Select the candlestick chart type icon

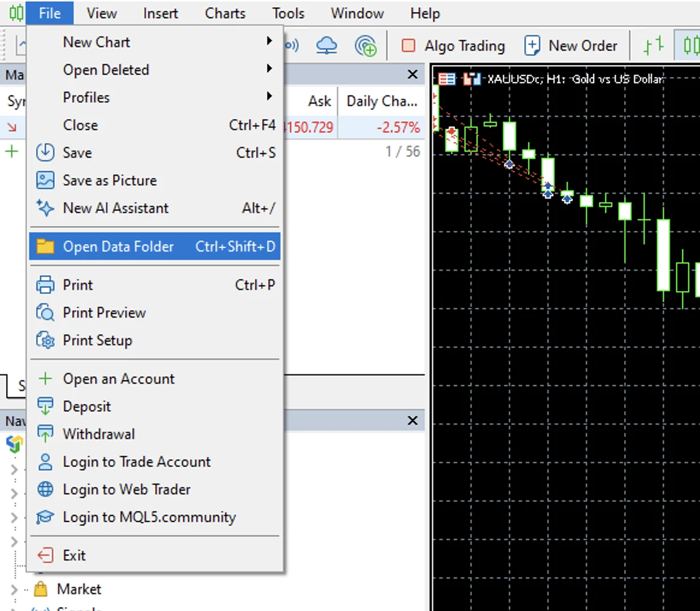690,46
